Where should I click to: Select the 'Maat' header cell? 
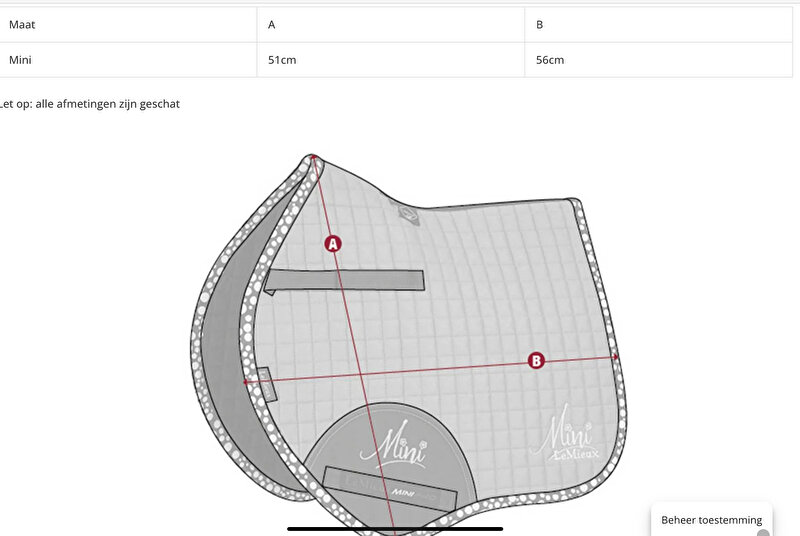[x=128, y=24]
